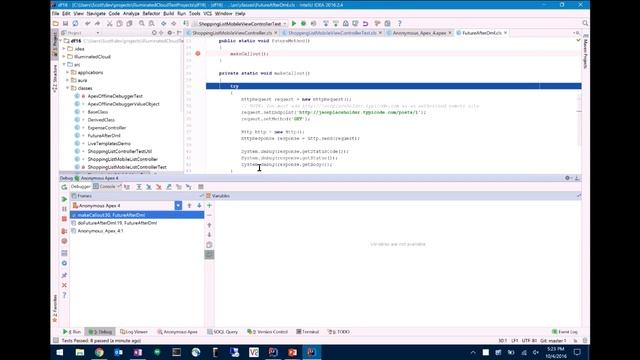640x360 pixels.
Task: Click Pin Tab icon in Debug sidebar
Action: (x=64, y=276)
